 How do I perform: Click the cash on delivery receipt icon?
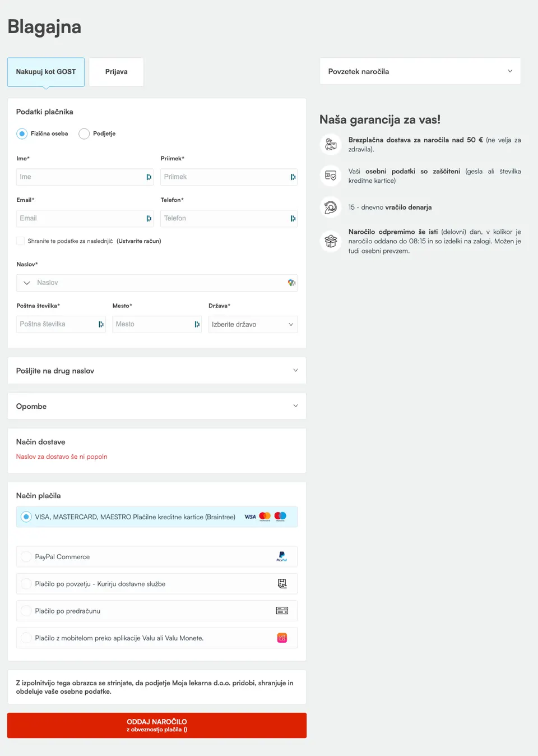point(282,584)
